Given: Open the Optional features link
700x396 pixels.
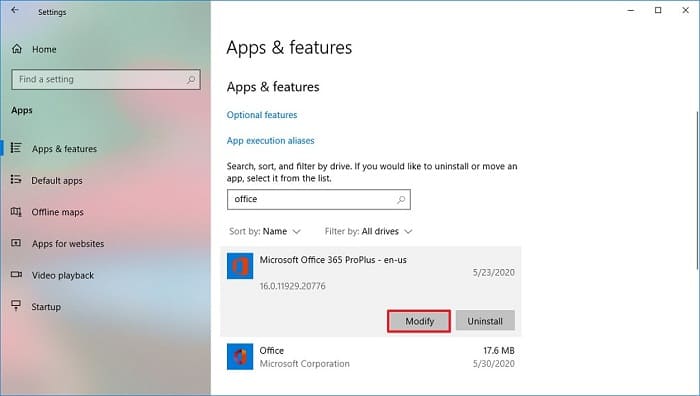Looking at the screenshot, I should tap(262, 115).
